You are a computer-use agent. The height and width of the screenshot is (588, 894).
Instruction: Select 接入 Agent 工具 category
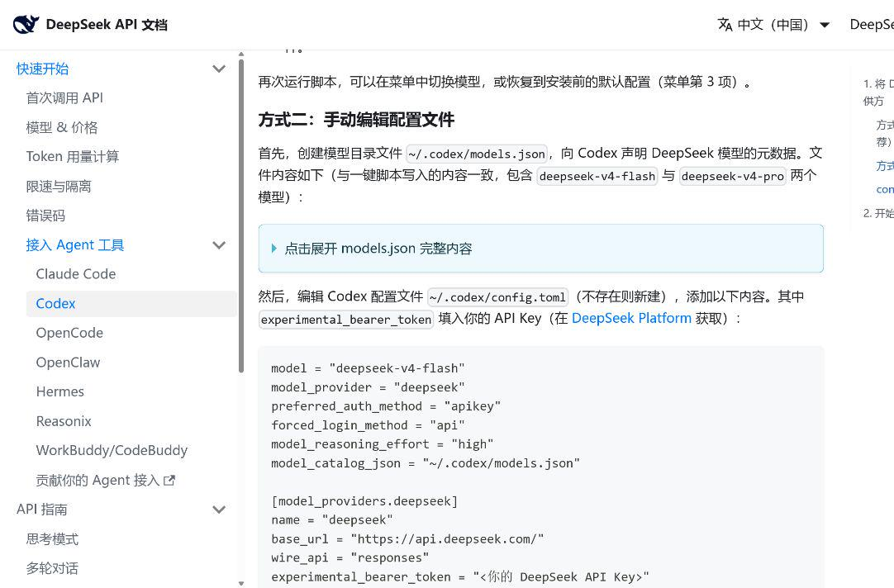coord(74,245)
